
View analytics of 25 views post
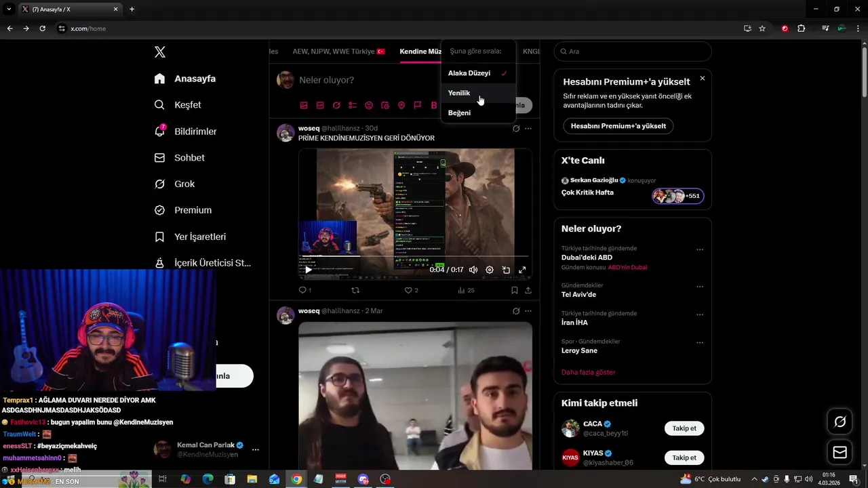pyautogui.click(x=466, y=290)
